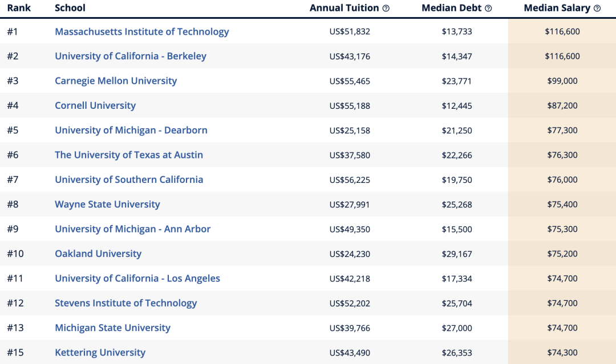The height and width of the screenshot is (364, 616).
Task: Visit the Kettering University page
Action: (x=100, y=353)
